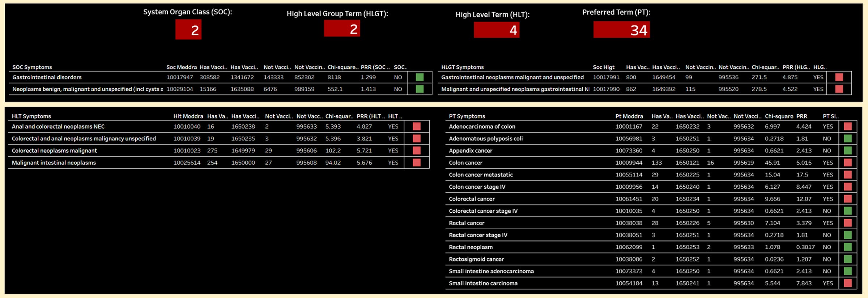Click red swatch for Anal and colorectal neoplasms NEC

(417, 126)
